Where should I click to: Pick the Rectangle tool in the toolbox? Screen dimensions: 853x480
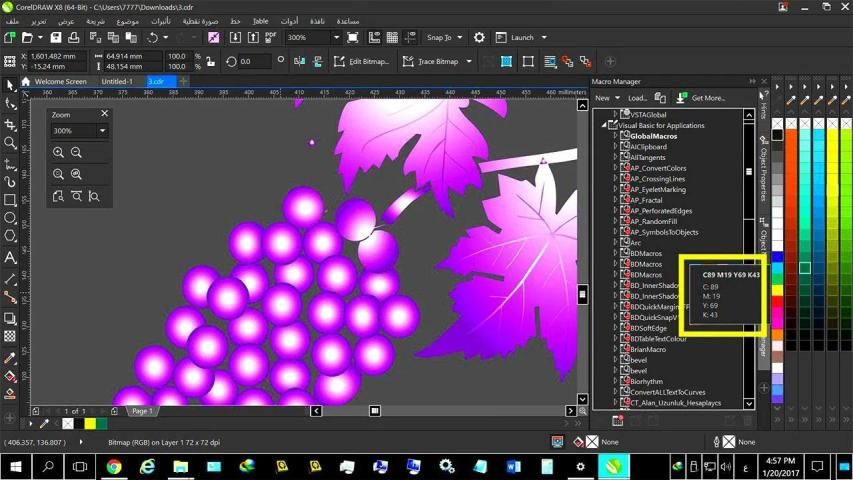coord(10,199)
